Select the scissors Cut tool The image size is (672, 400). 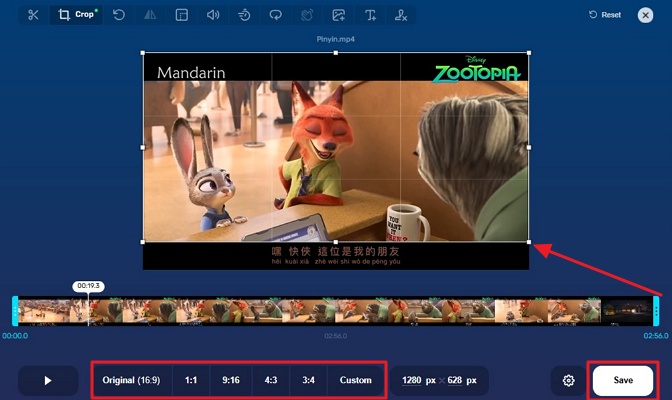click(x=33, y=15)
